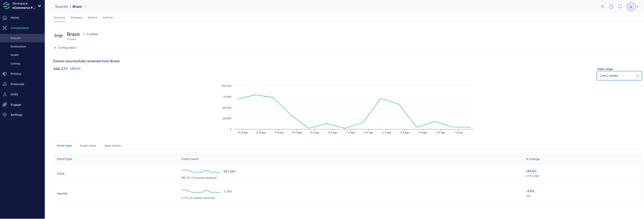Click the Unify person icon
Viewport: 644px width, 219px height.
pyautogui.click(x=5, y=94)
